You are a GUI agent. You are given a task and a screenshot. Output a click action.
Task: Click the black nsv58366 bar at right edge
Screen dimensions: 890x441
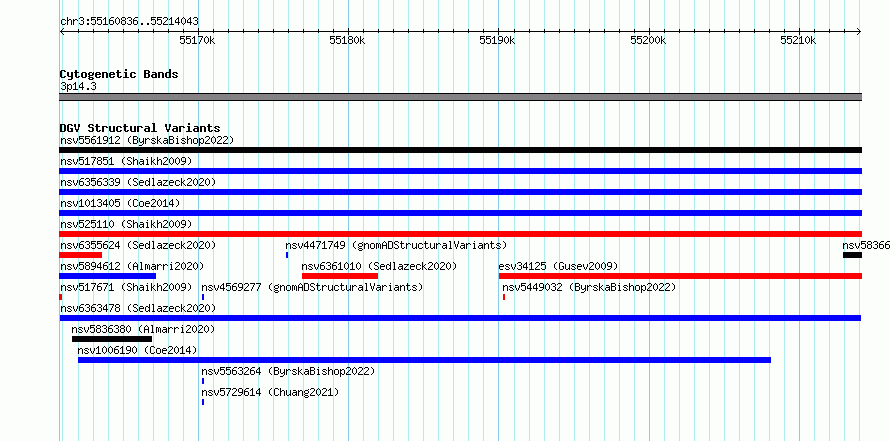[x=853, y=255]
